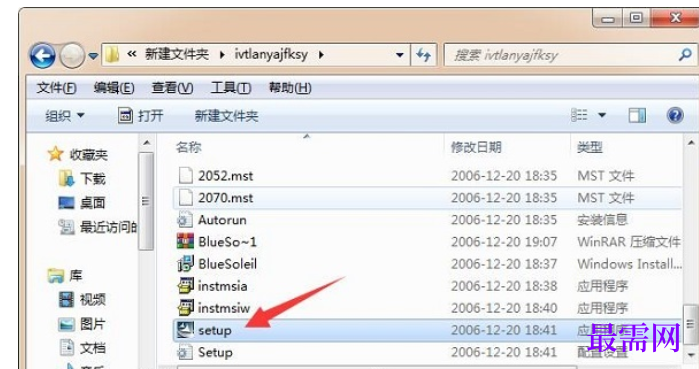Screen dimensions: 699x369
Task: Select 新建文件夹 in the address path
Action: point(177,55)
